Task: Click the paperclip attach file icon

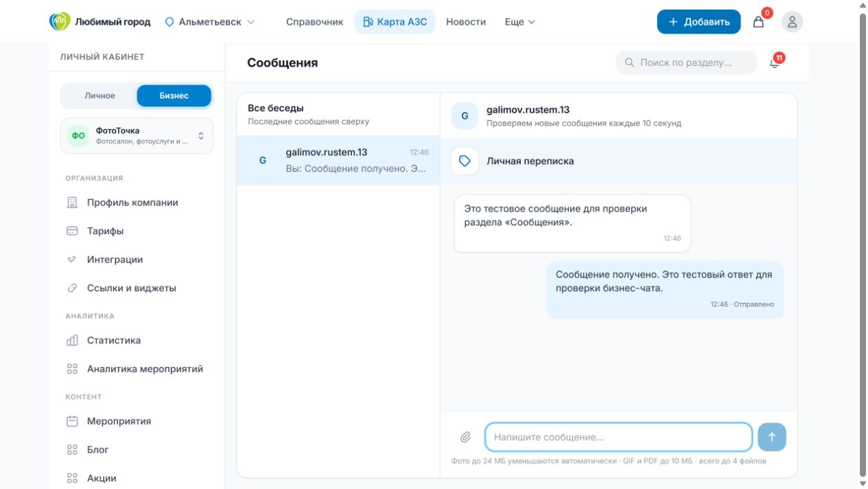Action: [465, 437]
